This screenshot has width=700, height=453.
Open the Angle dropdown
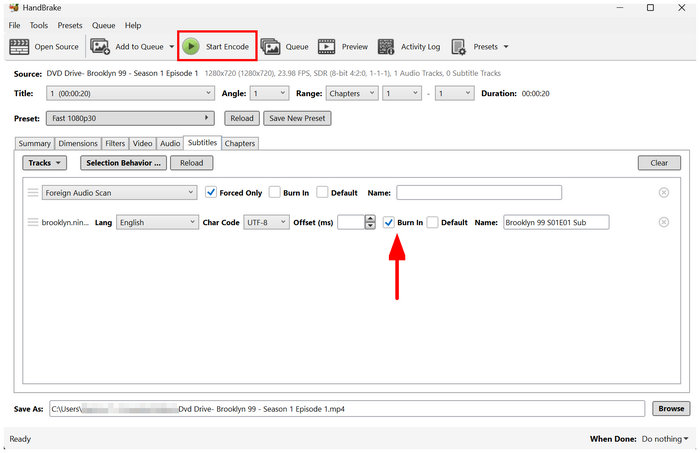269,93
